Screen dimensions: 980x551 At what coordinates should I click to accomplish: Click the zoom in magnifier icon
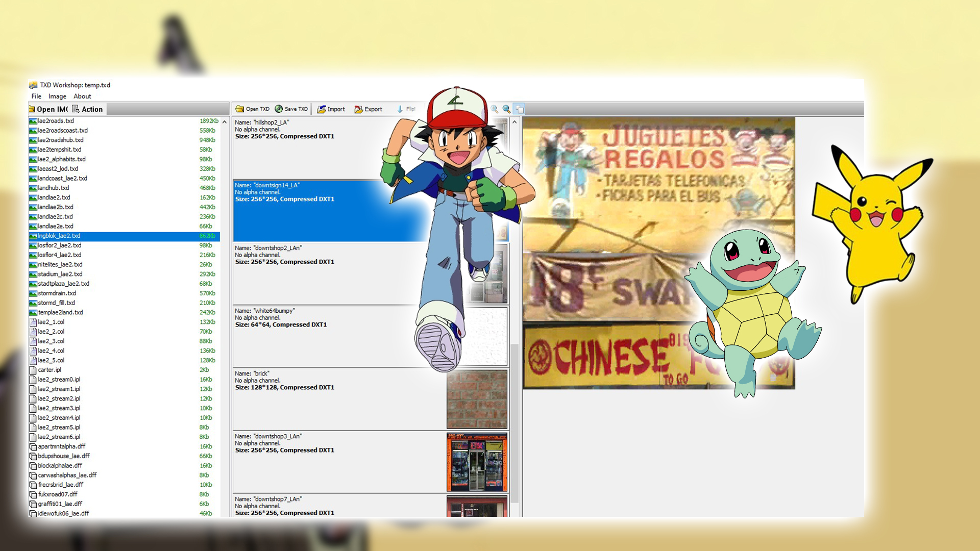click(x=494, y=109)
